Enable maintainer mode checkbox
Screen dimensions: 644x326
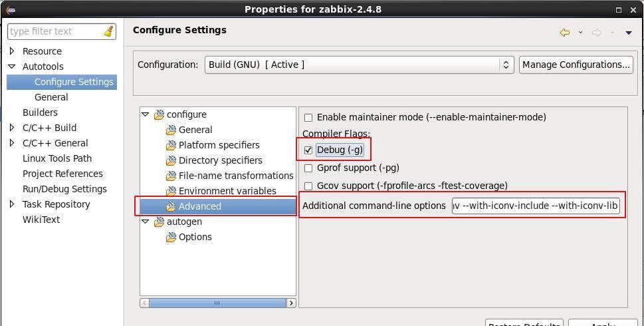coord(308,117)
